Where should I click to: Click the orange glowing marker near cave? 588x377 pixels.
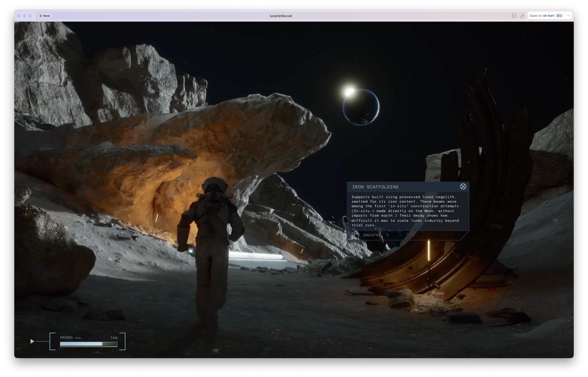pos(157,218)
